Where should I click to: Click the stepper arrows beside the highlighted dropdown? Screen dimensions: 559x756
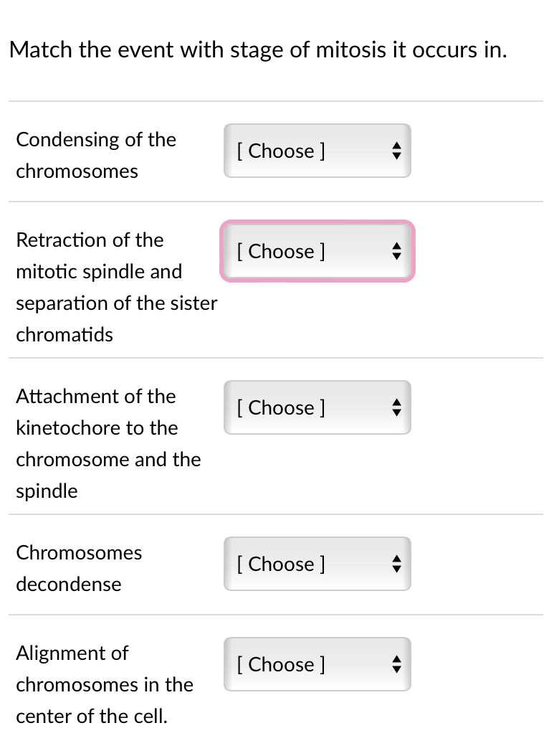(396, 251)
